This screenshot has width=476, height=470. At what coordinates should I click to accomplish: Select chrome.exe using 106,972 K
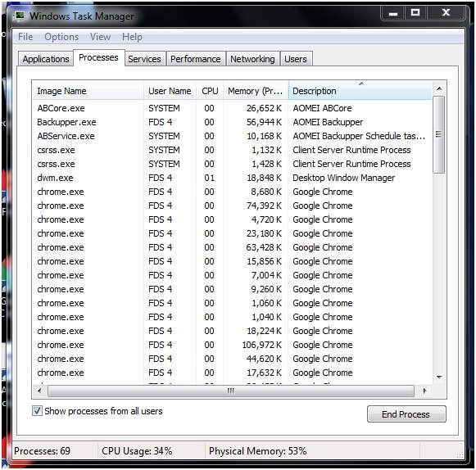232,345
